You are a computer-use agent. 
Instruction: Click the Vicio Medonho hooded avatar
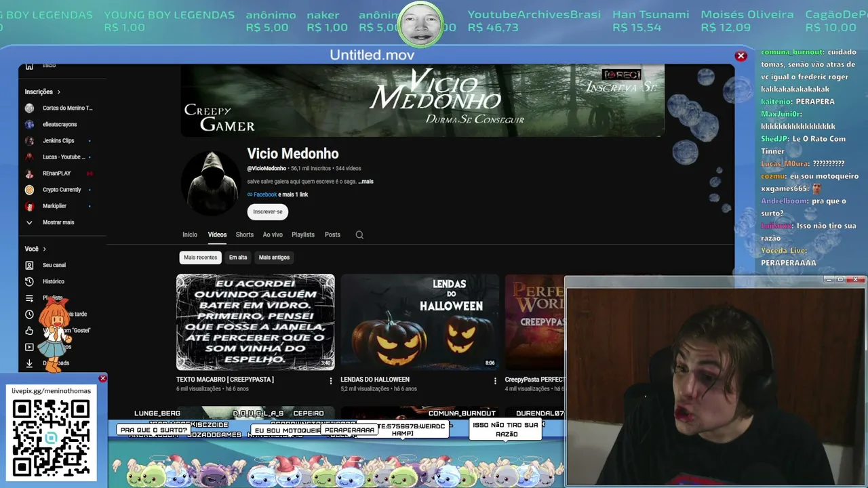coord(211,183)
